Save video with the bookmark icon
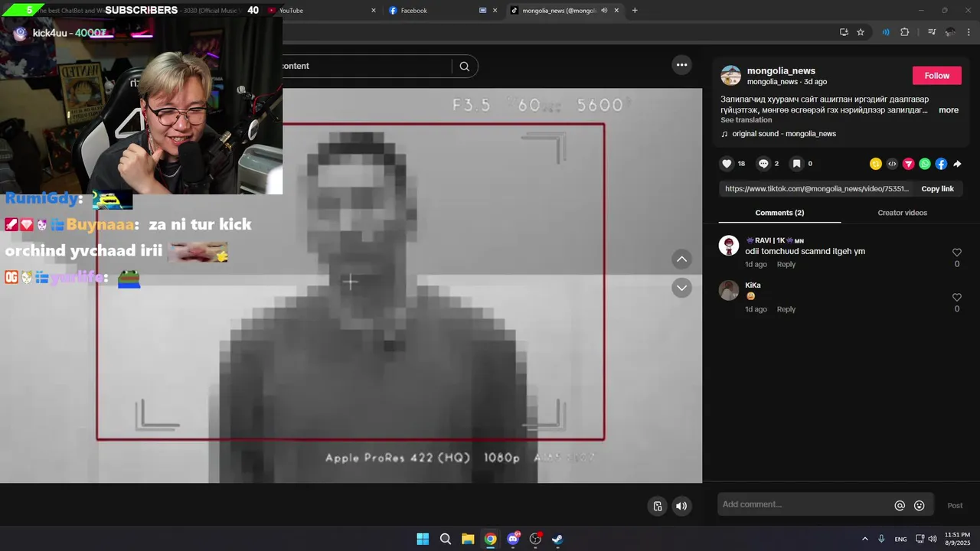 [796, 164]
